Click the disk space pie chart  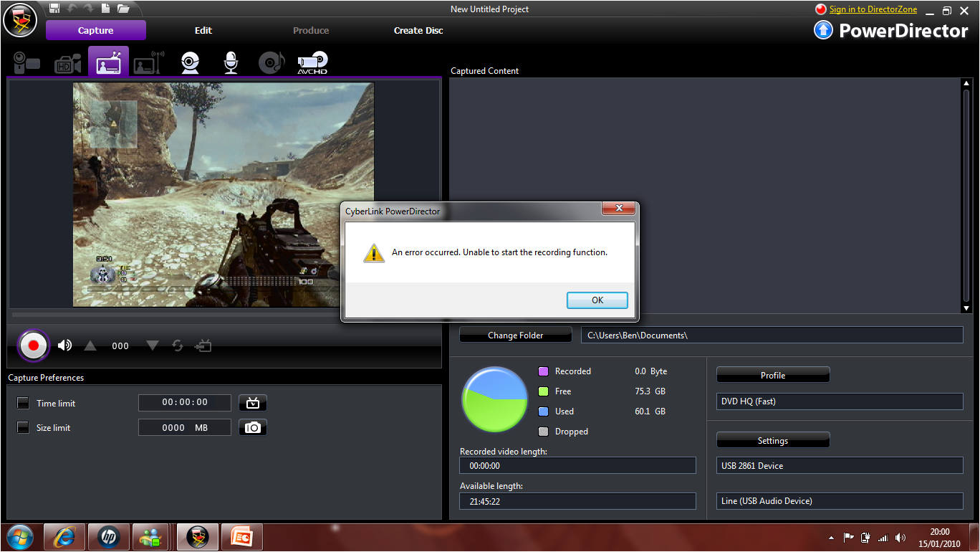[x=495, y=399]
